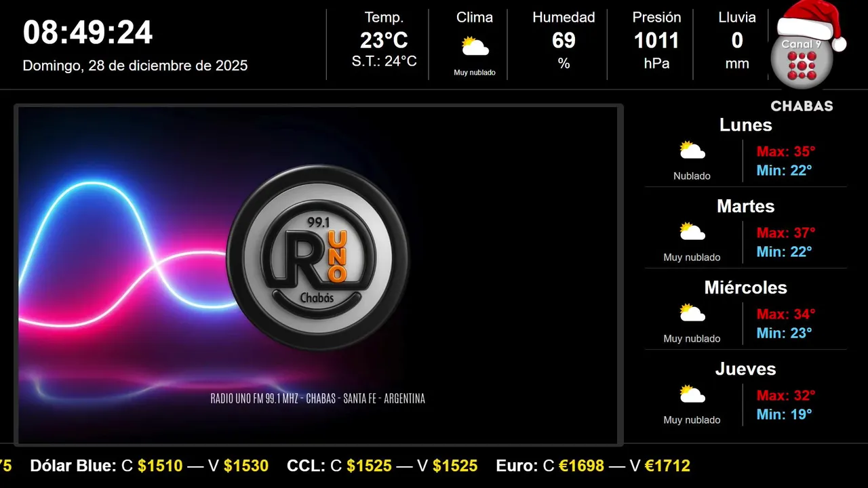Click the Temp. heading
Image resolution: width=868 pixels, height=488 pixels.
coord(384,18)
